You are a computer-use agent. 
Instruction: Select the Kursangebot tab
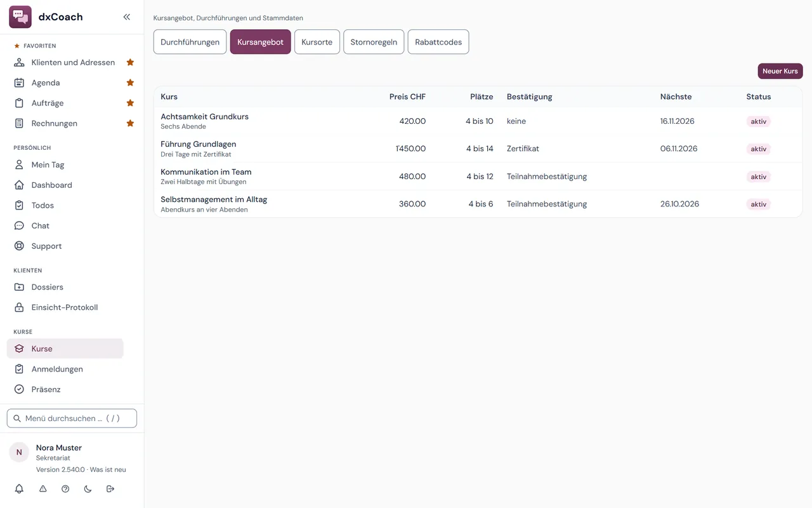pos(260,42)
